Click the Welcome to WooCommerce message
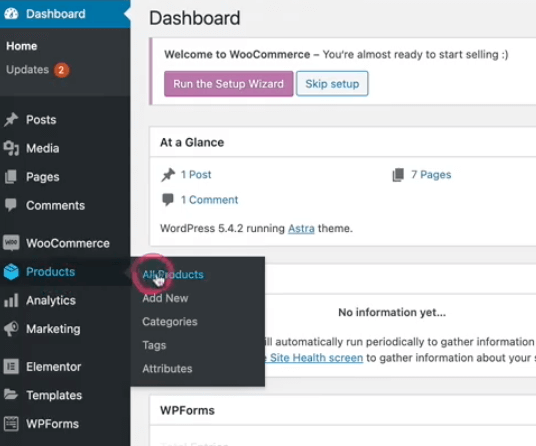This screenshot has height=446, width=536. pyautogui.click(x=336, y=54)
